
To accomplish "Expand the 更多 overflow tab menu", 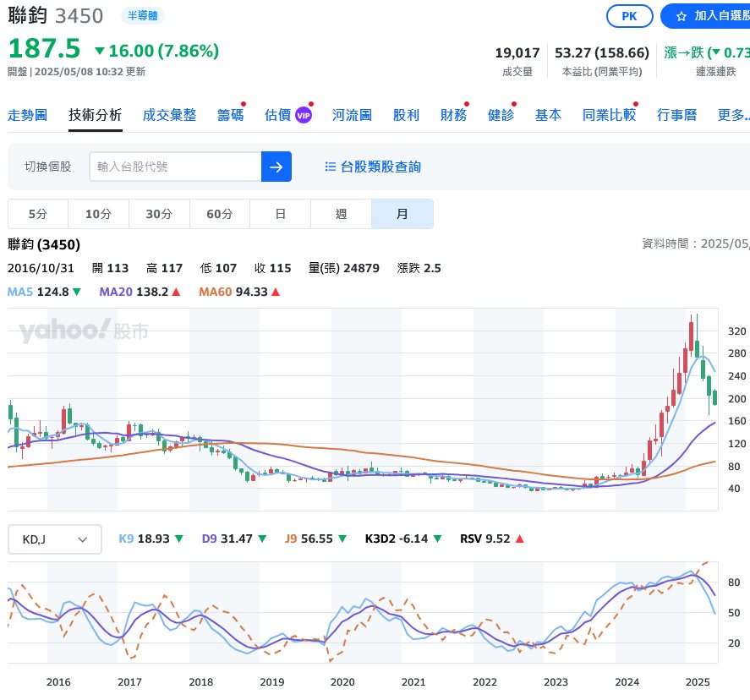I will [732, 115].
